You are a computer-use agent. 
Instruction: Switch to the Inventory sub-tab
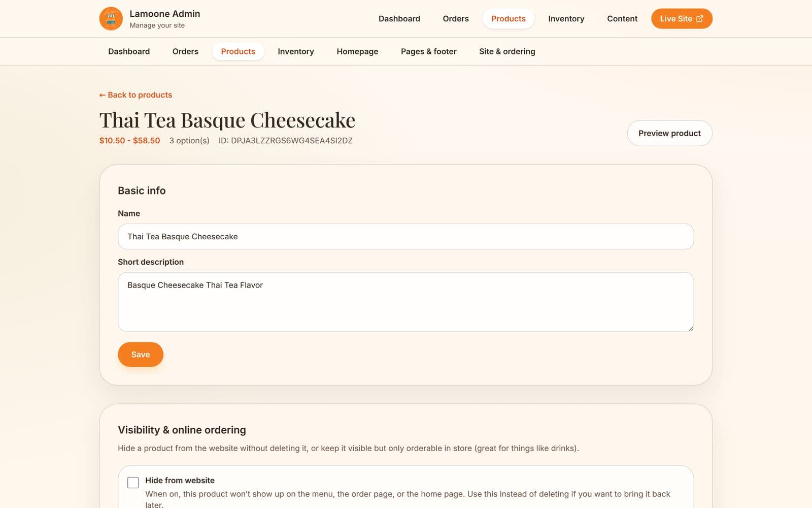coord(296,51)
